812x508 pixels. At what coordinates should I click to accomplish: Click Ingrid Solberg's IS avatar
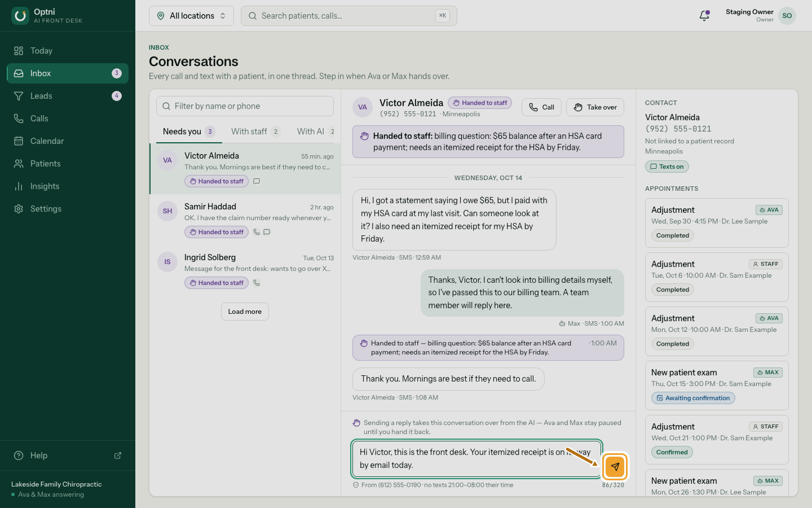[167, 262]
